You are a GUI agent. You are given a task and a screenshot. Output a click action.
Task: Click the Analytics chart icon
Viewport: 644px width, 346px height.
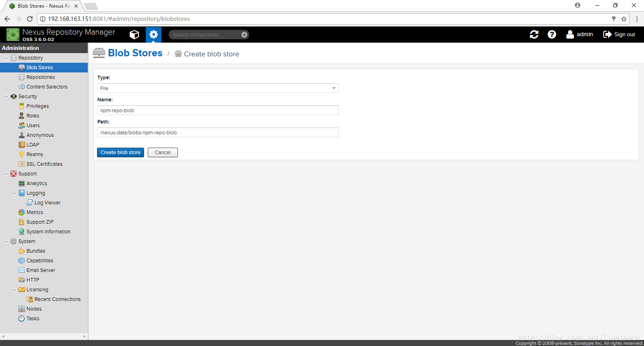22,183
